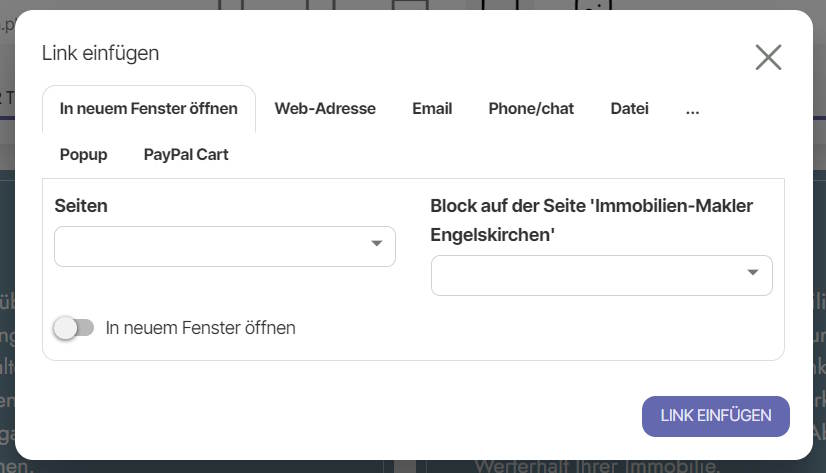
Task: Close the Link einfügen dialog
Action: pyautogui.click(x=768, y=57)
